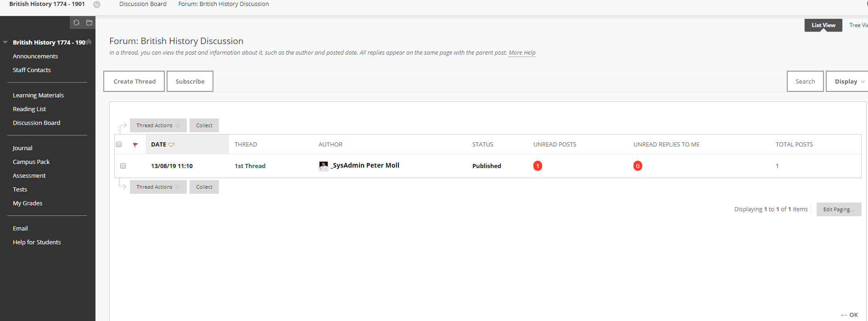Open the upper Thread Actions dropdown

pos(158,125)
